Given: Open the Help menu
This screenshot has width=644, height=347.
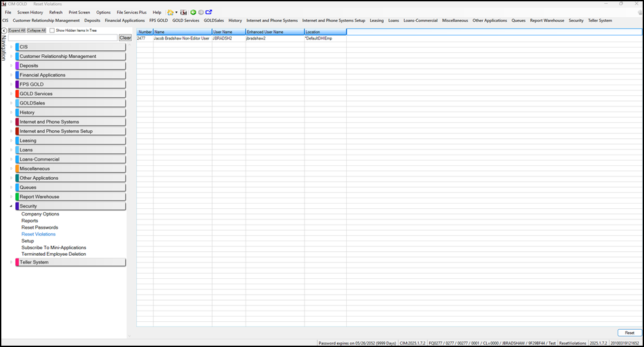Looking at the screenshot, I should 157,13.
